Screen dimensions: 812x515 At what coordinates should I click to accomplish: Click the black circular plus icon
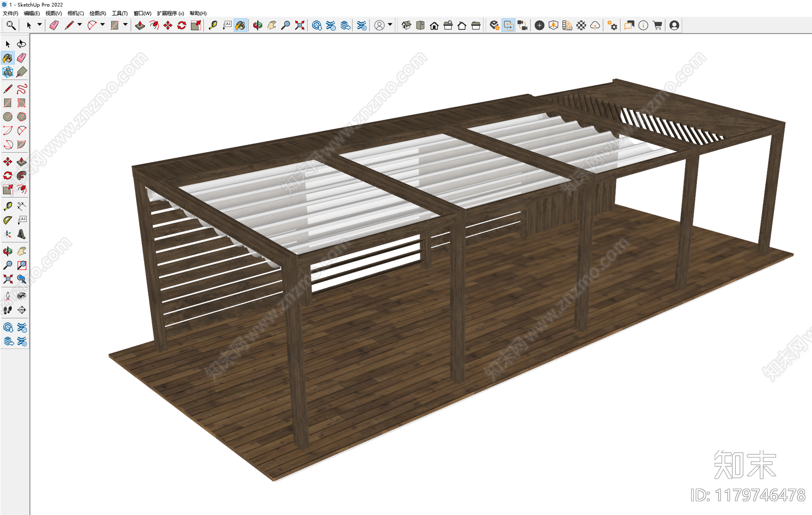[x=539, y=25]
